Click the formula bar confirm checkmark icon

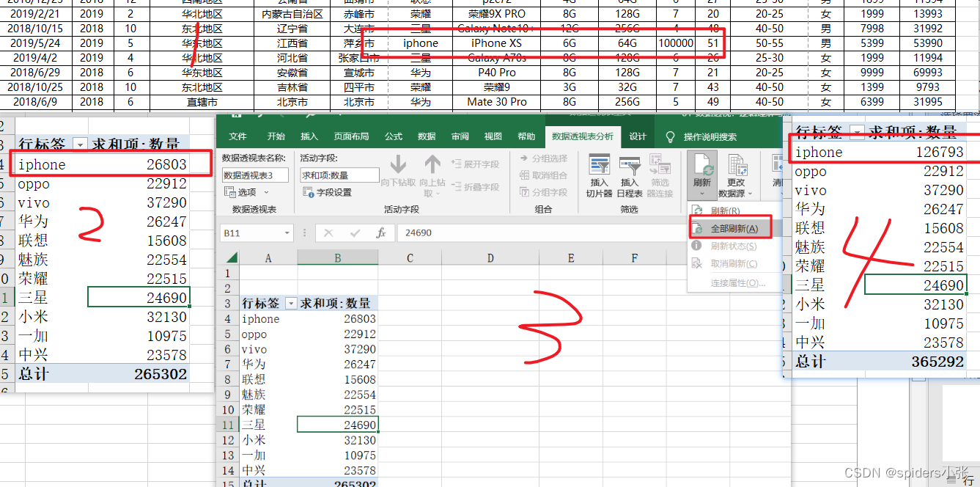pyautogui.click(x=355, y=233)
